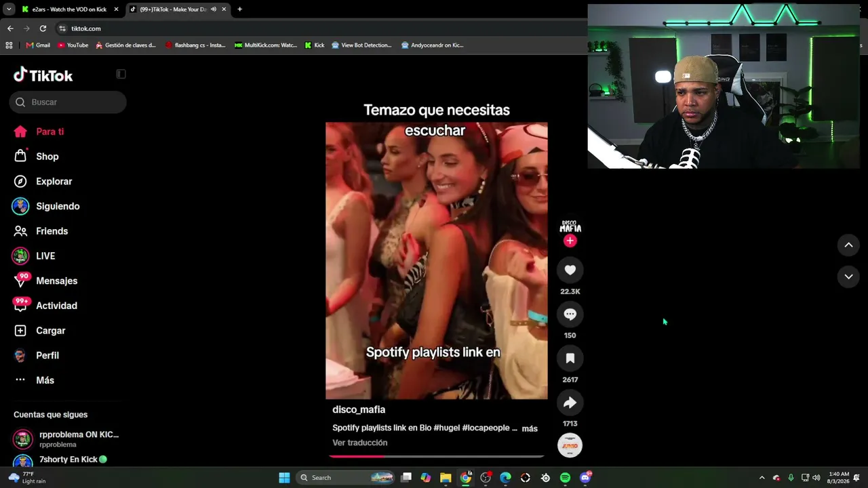Switch to the e2ars Kick tab
Image resolution: width=868 pixels, height=488 pixels.
pos(68,9)
